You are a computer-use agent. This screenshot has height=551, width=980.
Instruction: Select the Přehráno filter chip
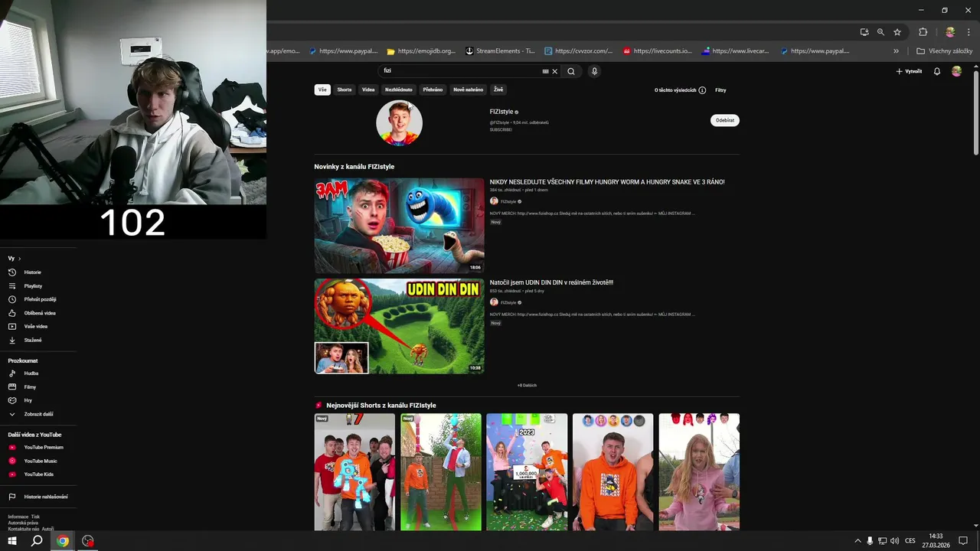tap(433, 90)
